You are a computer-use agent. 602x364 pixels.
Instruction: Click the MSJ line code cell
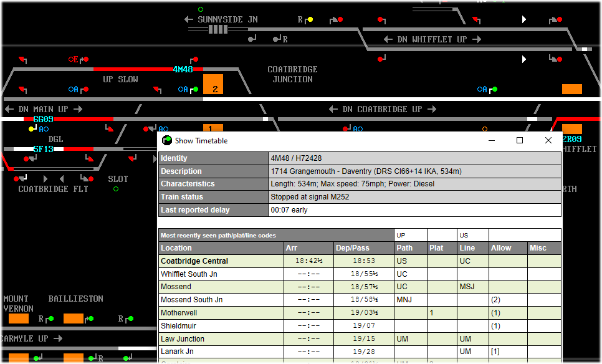point(473,287)
